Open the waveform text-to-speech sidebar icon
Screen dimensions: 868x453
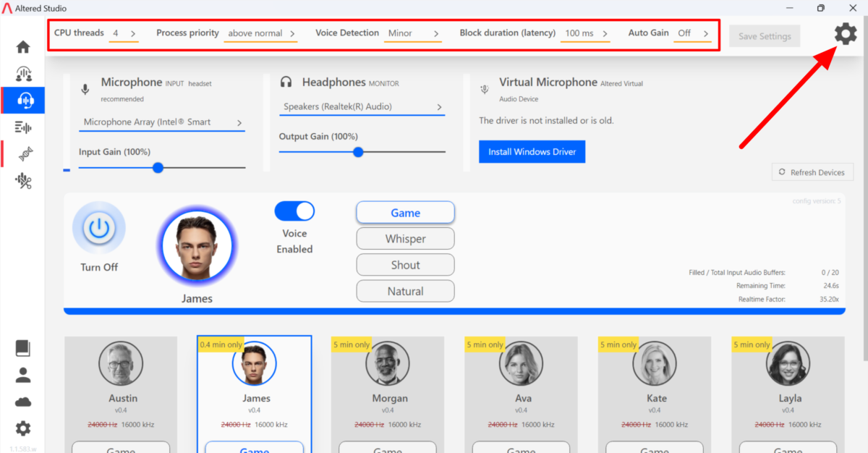coord(23,127)
